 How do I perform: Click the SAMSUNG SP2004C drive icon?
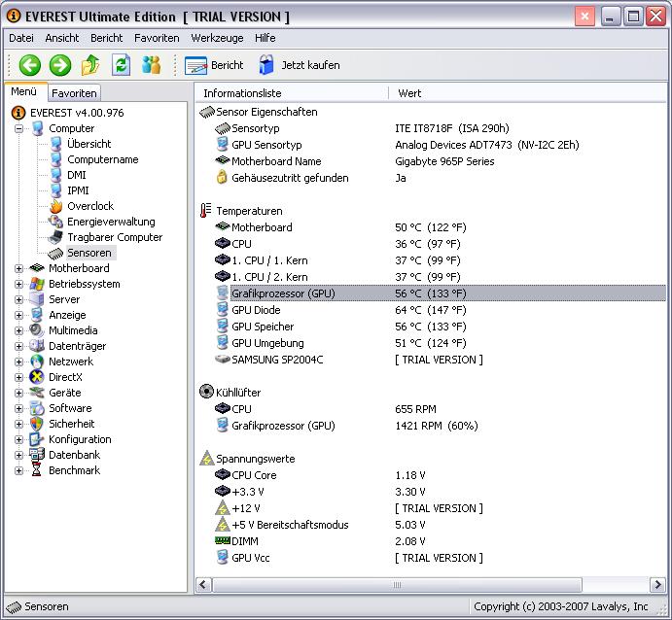(223, 359)
